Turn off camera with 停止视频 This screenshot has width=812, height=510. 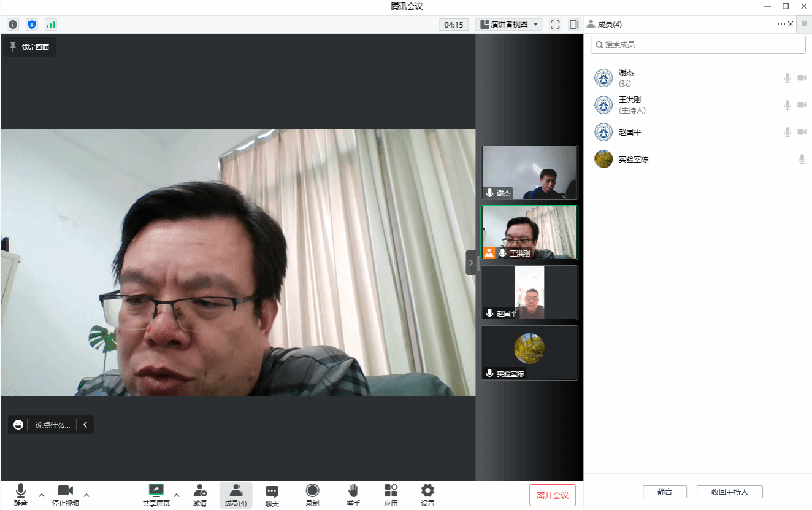[x=66, y=495]
